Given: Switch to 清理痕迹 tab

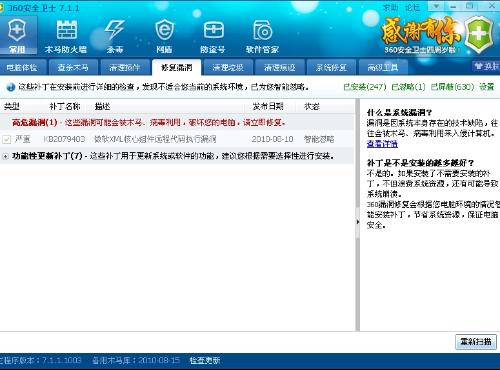Looking at the screenshot, I should [279, 68].
